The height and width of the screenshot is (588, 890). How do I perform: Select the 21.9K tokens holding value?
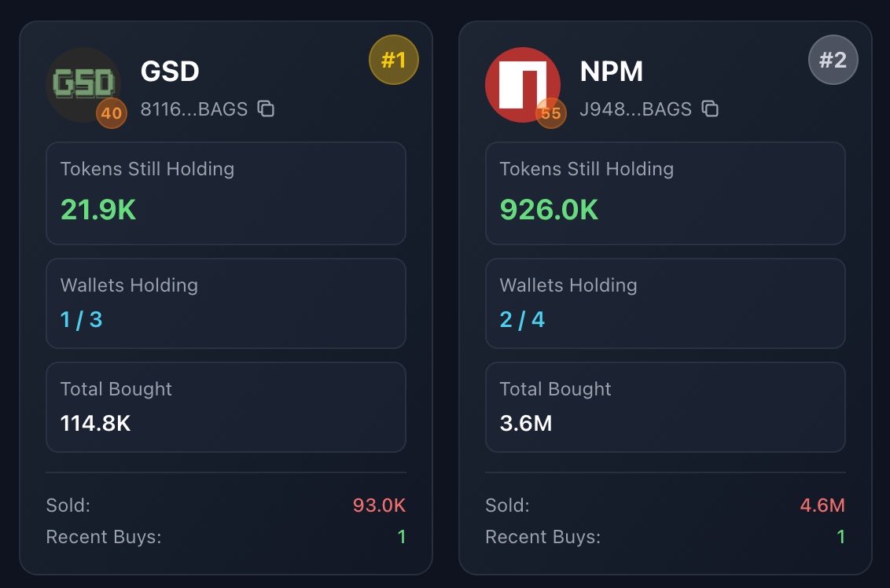click(x=98, y=210)
